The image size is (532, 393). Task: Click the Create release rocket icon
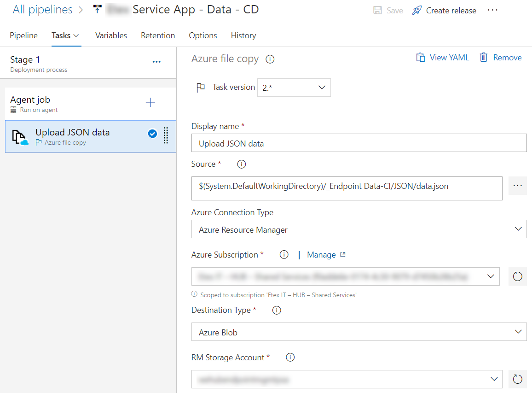416,11
